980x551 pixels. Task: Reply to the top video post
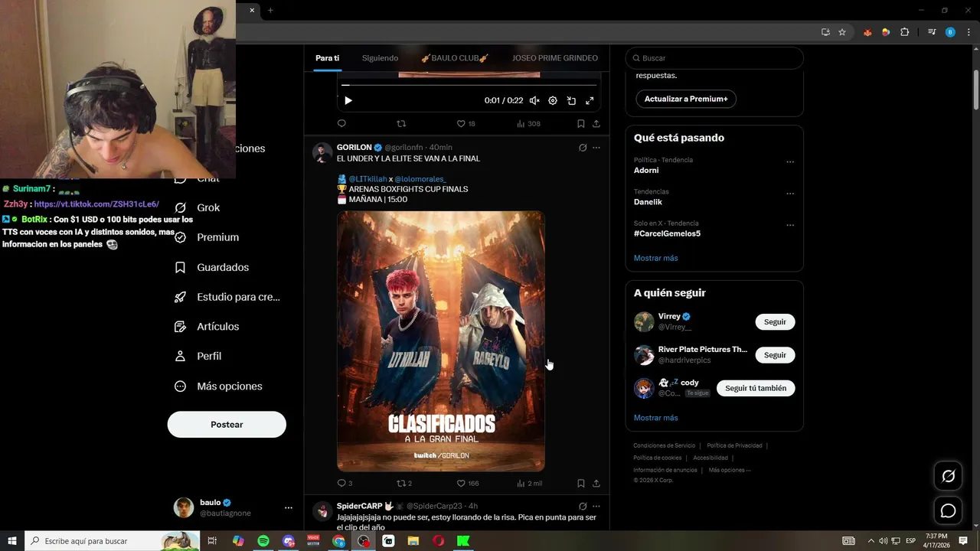pyautogui.click(x=341, y=123)
